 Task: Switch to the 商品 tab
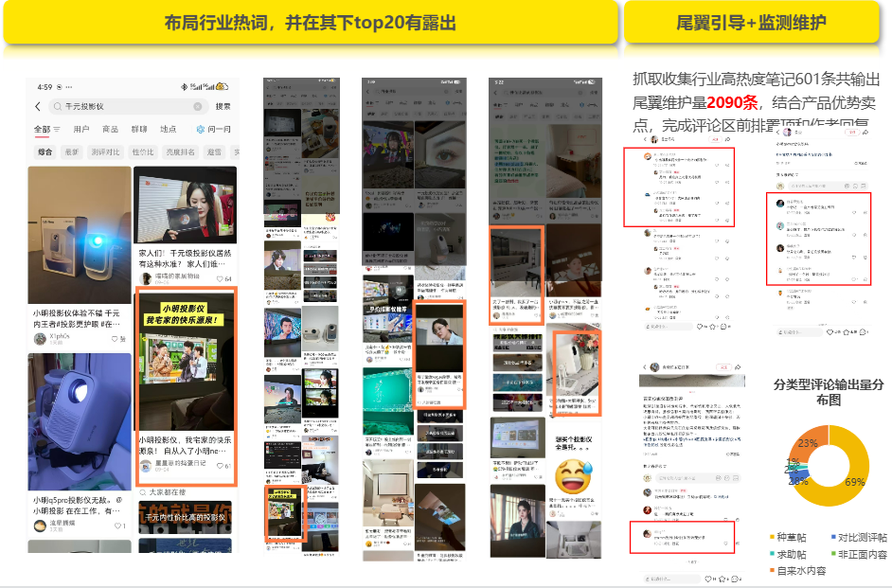tap(110, 129)
